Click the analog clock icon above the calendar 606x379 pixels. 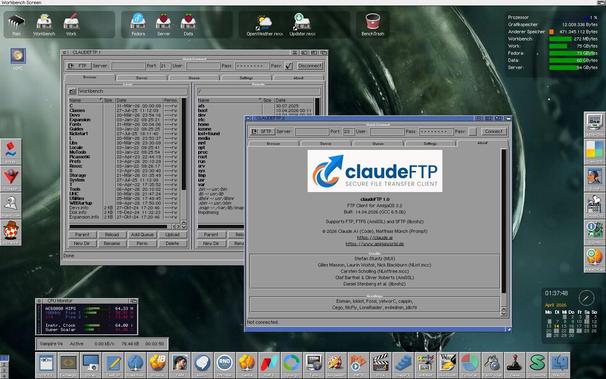586,297
